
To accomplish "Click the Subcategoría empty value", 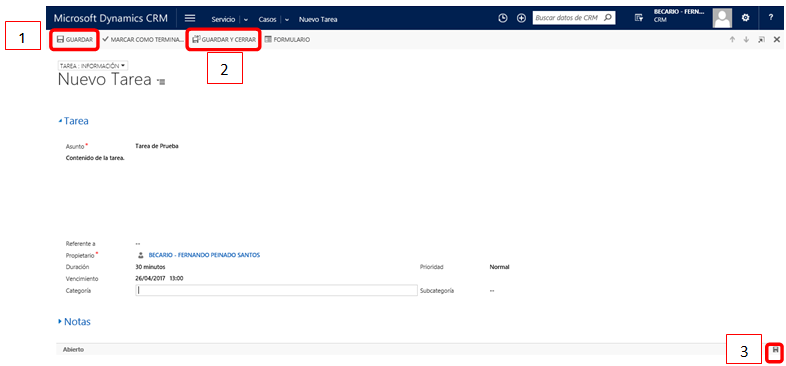I will click(492, 290).
